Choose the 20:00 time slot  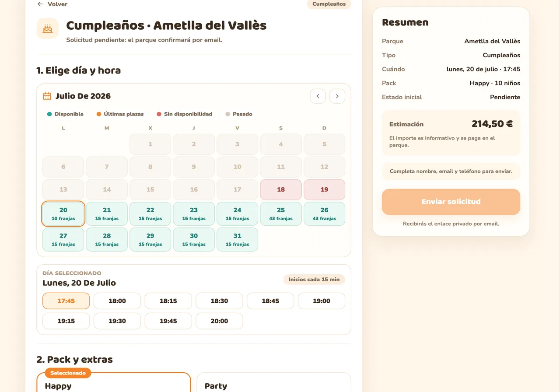click(219, 321)
